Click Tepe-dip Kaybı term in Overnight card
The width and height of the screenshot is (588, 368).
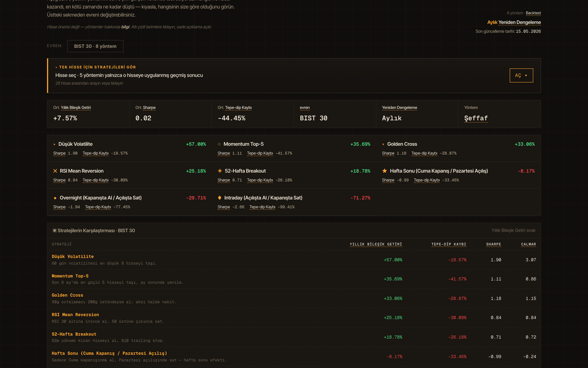pos(98,207)
